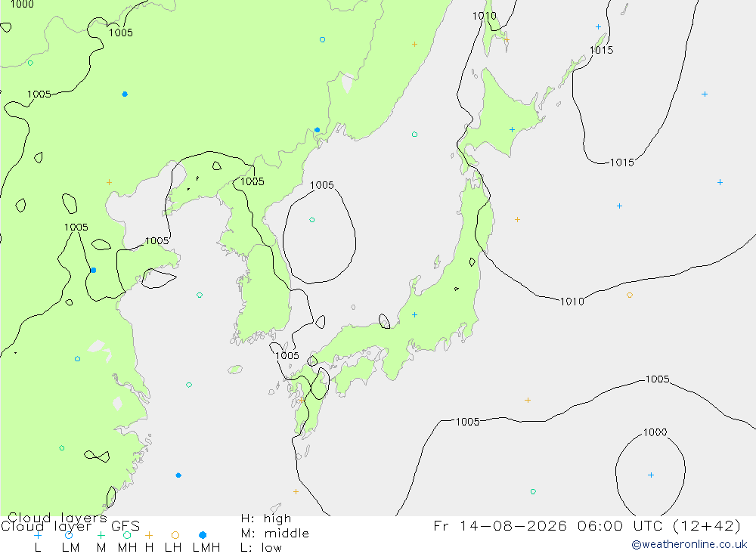Click the '1005' label over Sea of Japan
The image size is (756, 554).
[321, 185]
